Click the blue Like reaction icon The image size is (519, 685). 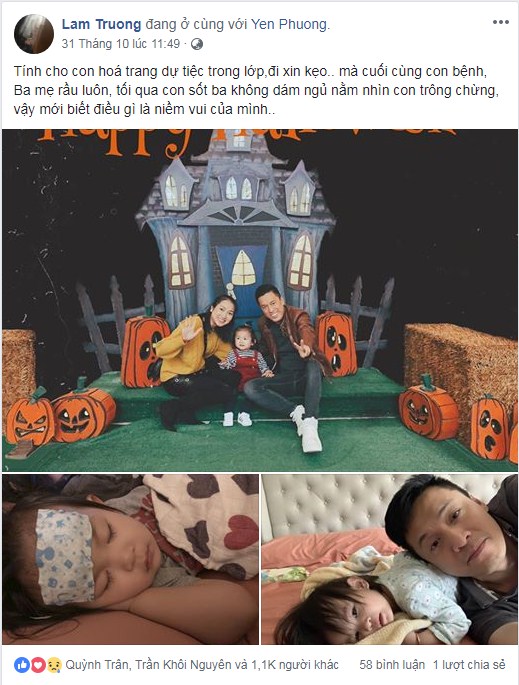click(x=21, y=665)
